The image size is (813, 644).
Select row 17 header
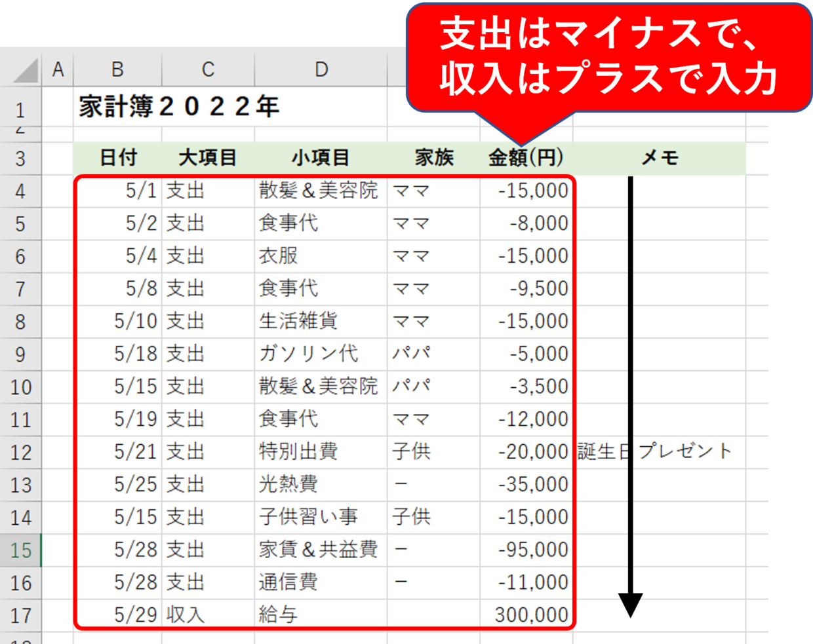pos(20,616)
